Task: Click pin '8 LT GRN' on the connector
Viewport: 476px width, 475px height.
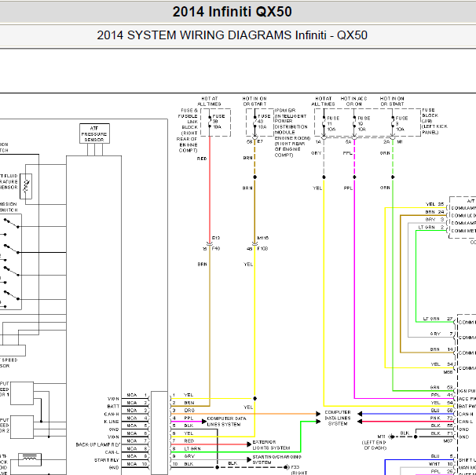Action: coord(186,448)
